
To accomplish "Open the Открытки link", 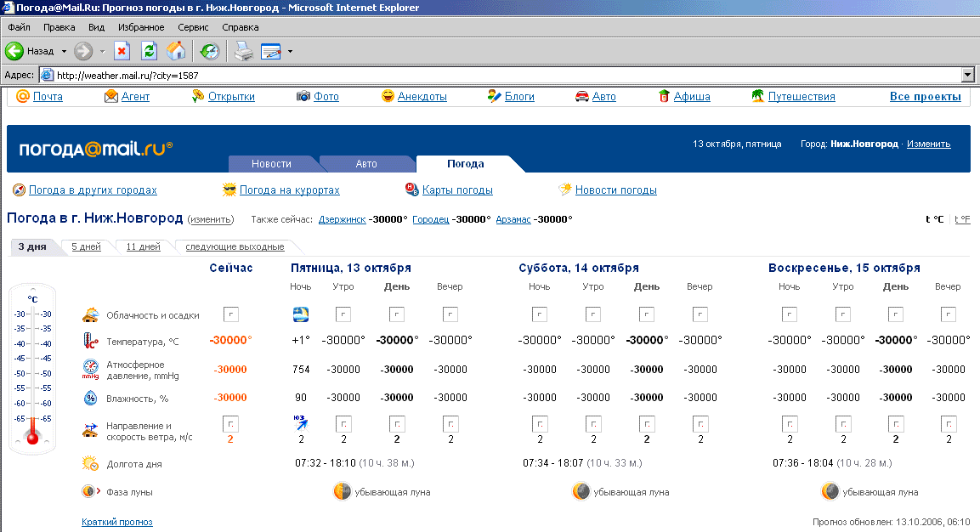I will coord(231,96).
